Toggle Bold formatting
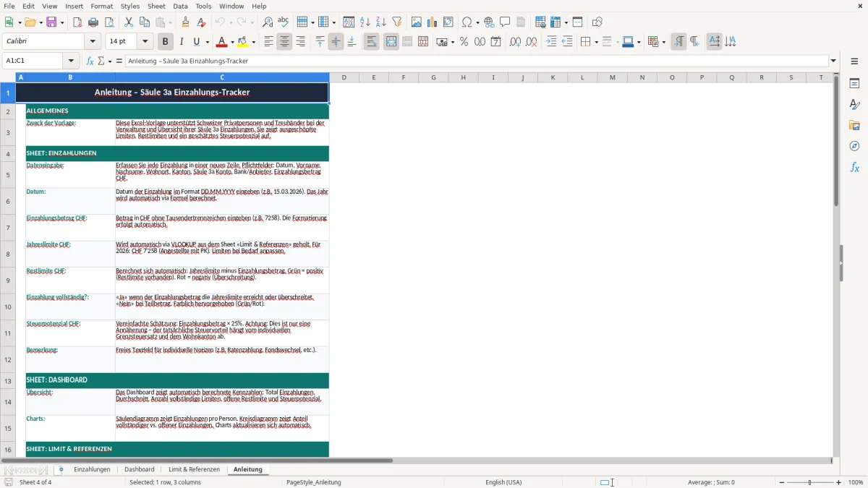 pyautogui.click(x=165, y=42)
